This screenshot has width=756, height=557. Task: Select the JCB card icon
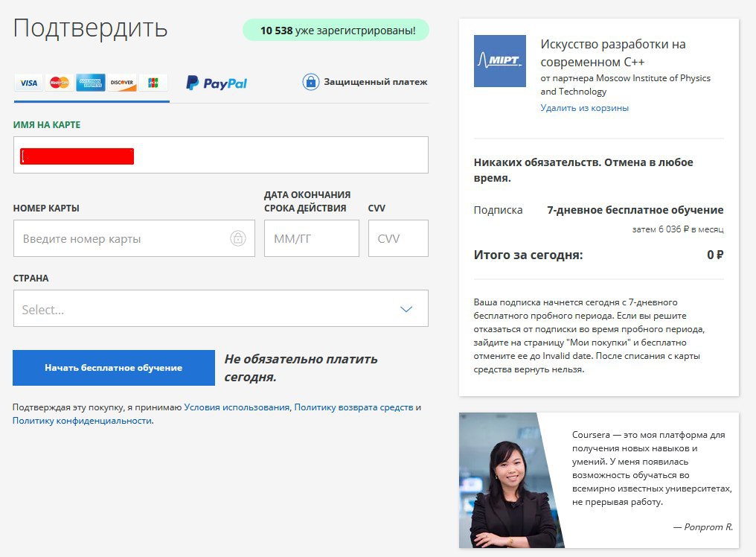click(x=153, y=83)
